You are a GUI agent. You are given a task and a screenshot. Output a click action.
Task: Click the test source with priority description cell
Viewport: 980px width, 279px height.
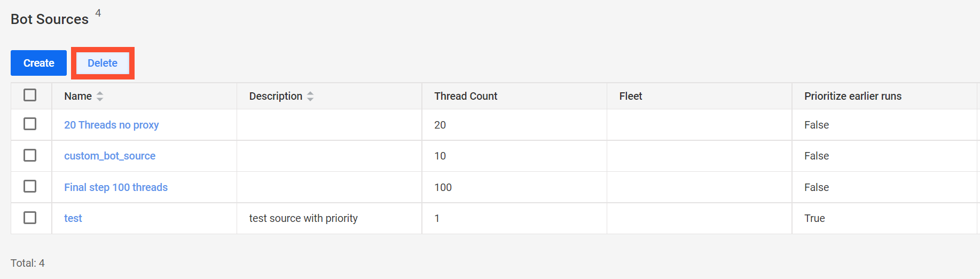tap(303, 218)
